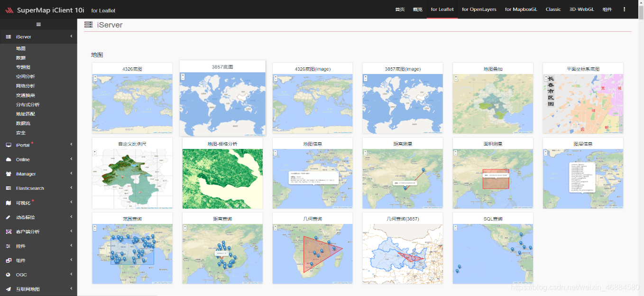Zoom in on the 4326底图 map preview

tap(95, 76)
